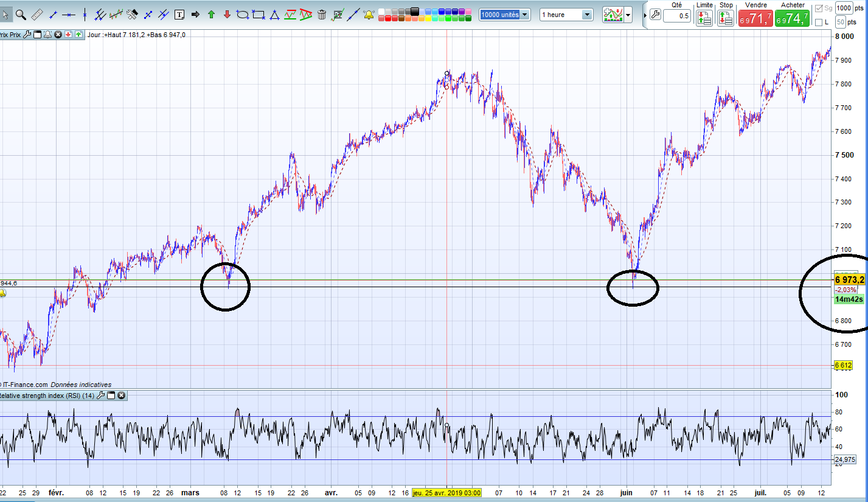Pick the black color swatch
Viewport: 868px width, 502px height.
coord(414,12)
